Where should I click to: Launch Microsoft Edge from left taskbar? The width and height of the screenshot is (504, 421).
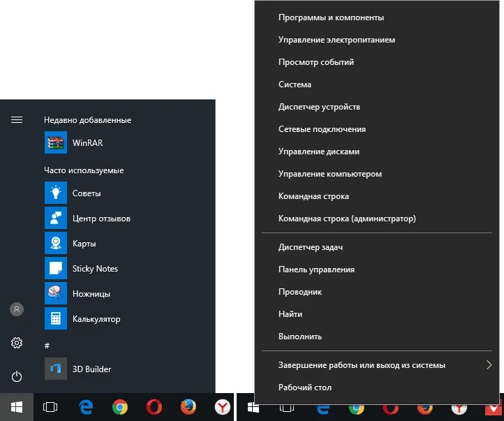[x=86, y=407]
